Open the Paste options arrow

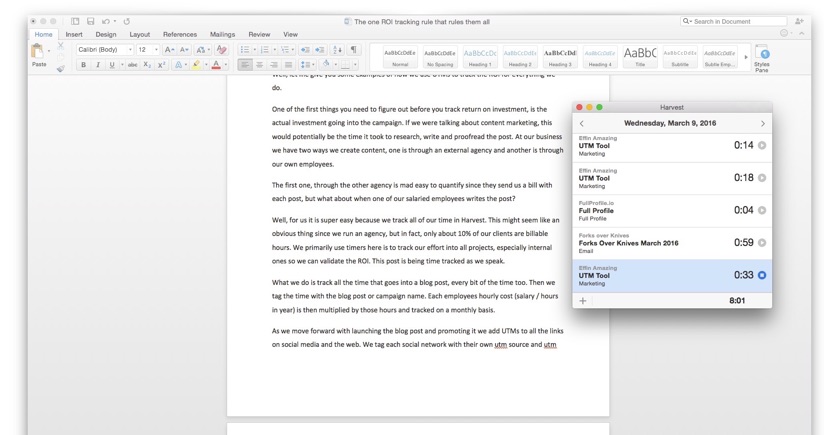[x=49, y=51]
